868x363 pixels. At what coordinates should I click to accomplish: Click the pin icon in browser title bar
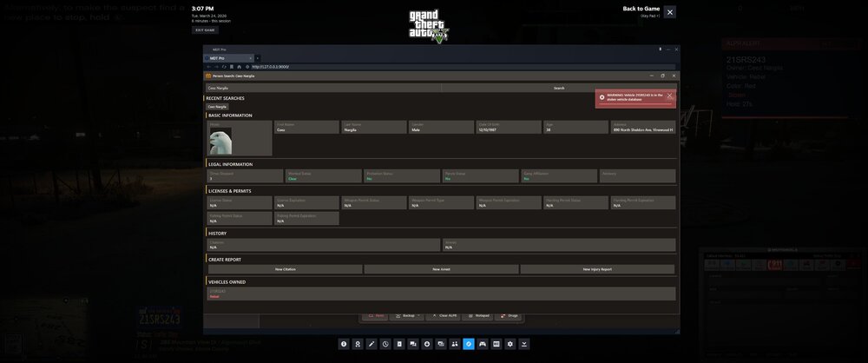tap(660, 49)
